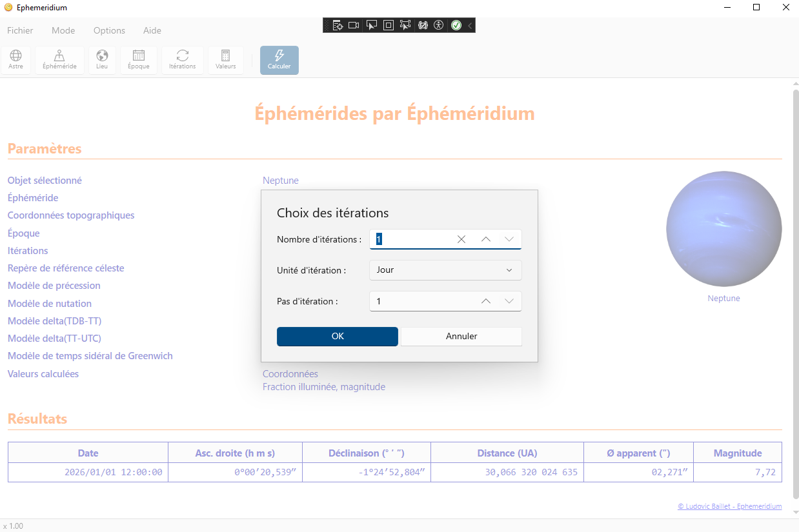799x532 pixels.
Task: Open the Ludovic Balliet Ephemeridium link
Action: tap(729, 506)
